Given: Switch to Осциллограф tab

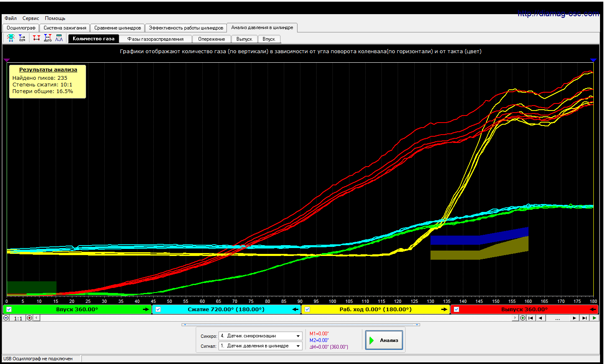Looking at the screenshot, I should [21, 28].
